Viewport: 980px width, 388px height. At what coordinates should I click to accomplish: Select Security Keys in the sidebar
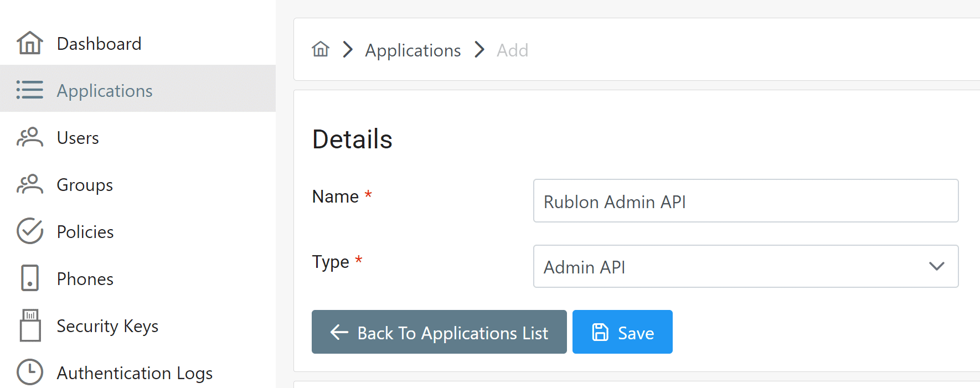[x=107, y=326]
